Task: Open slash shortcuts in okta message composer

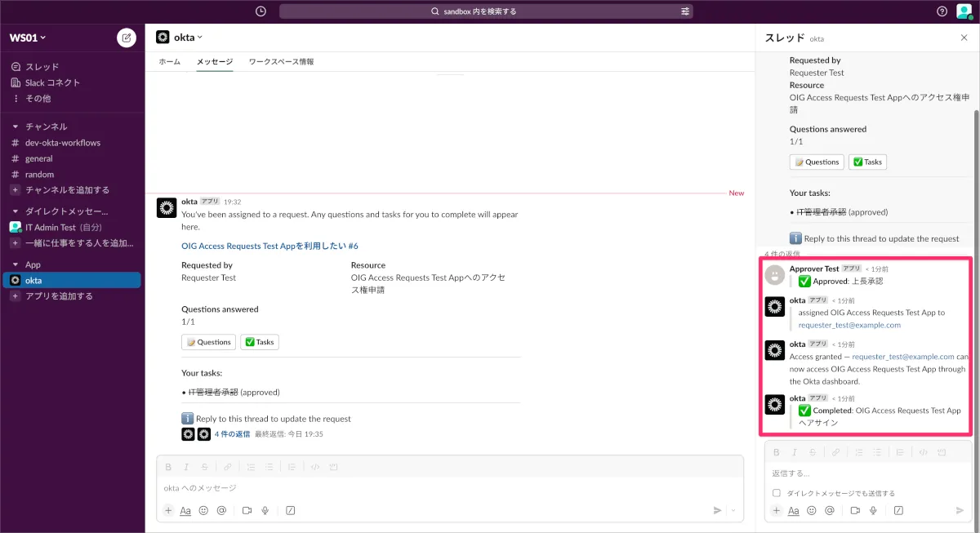Action: point(290,510)
